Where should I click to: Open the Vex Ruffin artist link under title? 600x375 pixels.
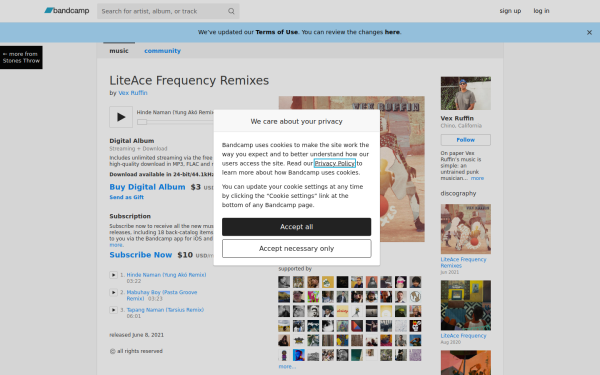point(133,93)
